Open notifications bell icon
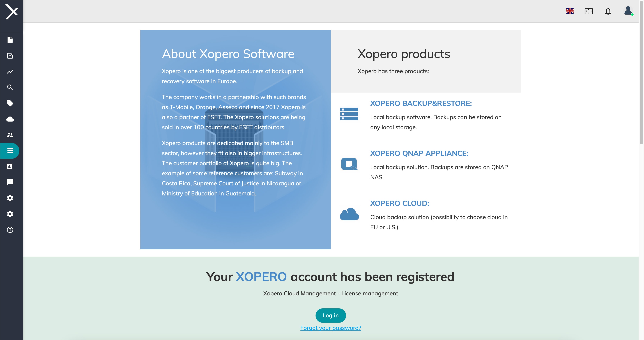 pyautogui.click(x=608, y=11)
